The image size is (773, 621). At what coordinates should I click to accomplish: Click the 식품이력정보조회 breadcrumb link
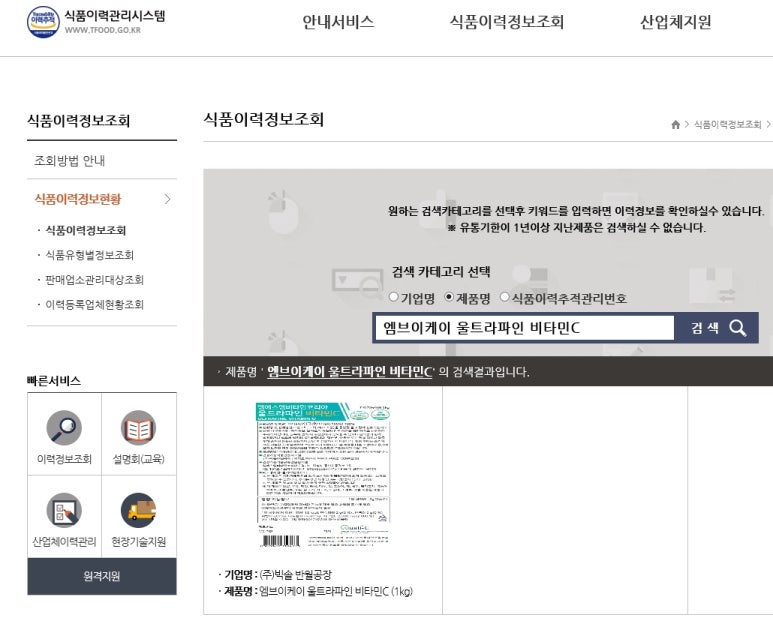[x=728, y=125]
